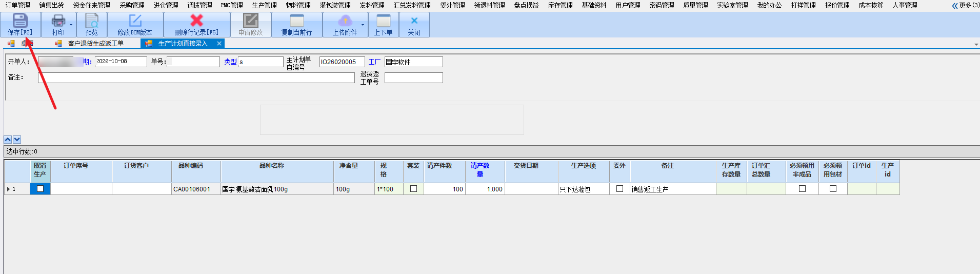Click 上下单 toolbar icon
Screen dimensions: 980x274
pyautogui.click(x=383, y=25)
